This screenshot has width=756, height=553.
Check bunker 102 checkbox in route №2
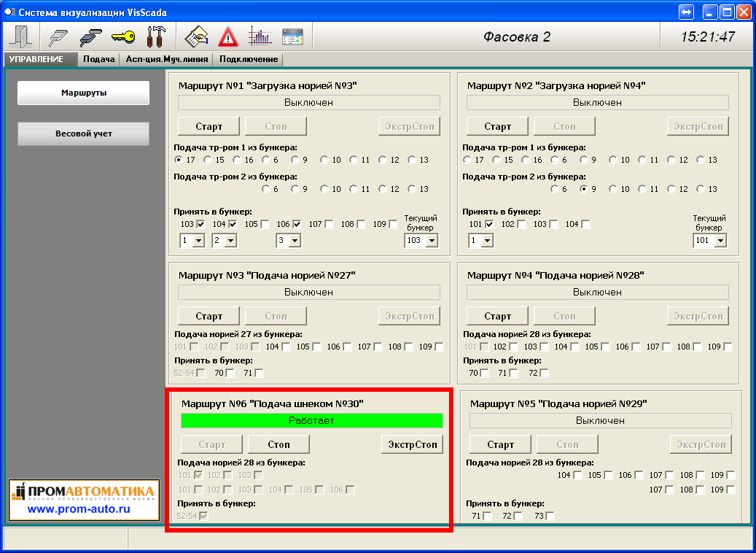pos(521,224)
